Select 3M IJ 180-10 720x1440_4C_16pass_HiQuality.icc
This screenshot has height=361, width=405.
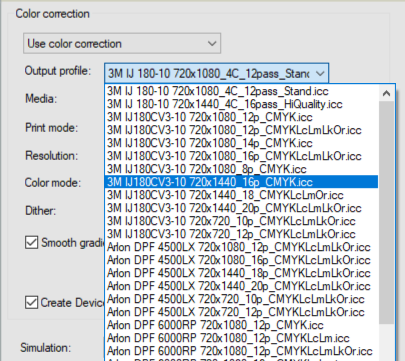pyautogui.click(x=242, y=104)
